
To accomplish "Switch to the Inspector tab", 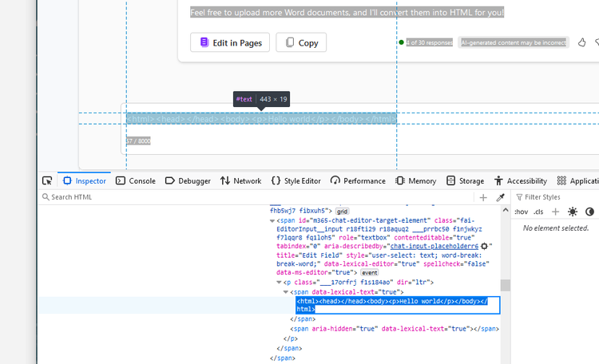I will click(x=85, y=180).
